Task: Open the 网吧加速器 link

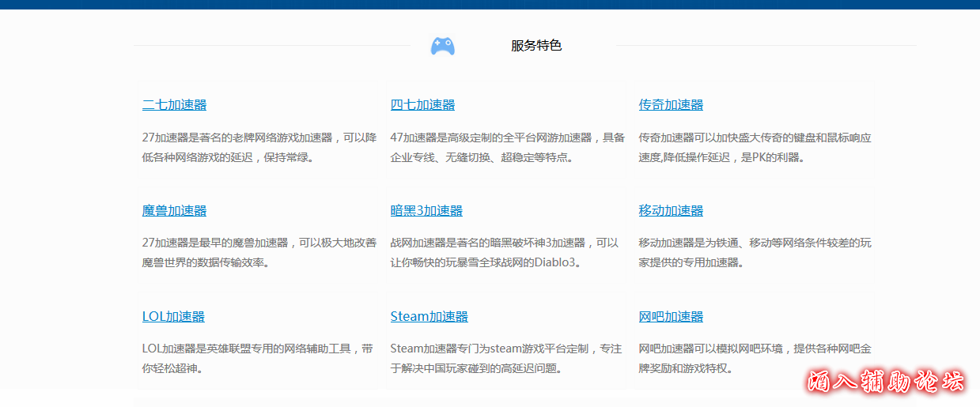Action: pyautogui.click(x=671, y=317)
